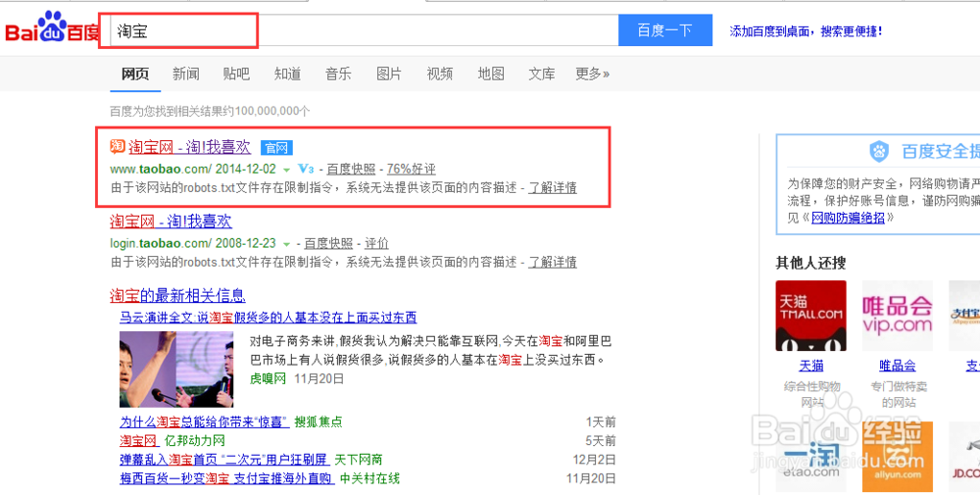This screenshot has height=495, width=980.
Task: Click the 唯品会 text link
Action: click(897, 366)
